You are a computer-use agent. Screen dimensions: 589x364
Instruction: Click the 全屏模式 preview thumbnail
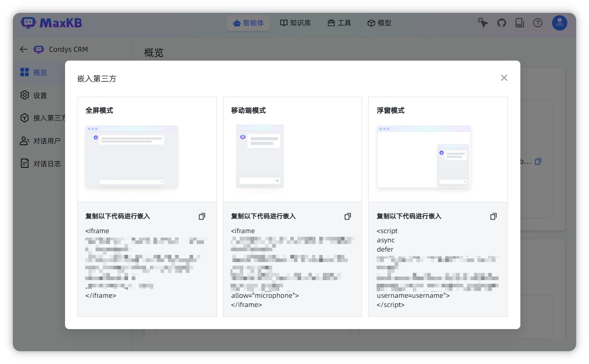coord(132,156)
